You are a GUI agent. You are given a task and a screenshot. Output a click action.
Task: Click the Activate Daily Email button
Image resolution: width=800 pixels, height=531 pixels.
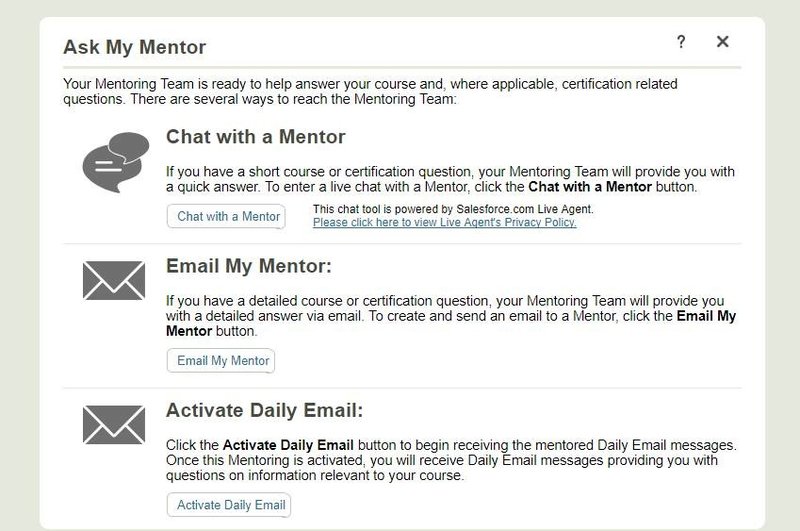pos(229,505)
